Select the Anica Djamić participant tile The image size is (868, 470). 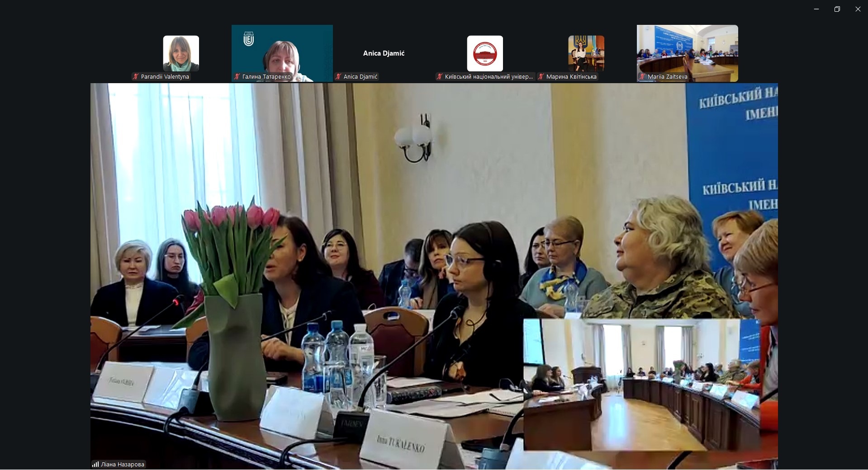[x=384, y=53]
